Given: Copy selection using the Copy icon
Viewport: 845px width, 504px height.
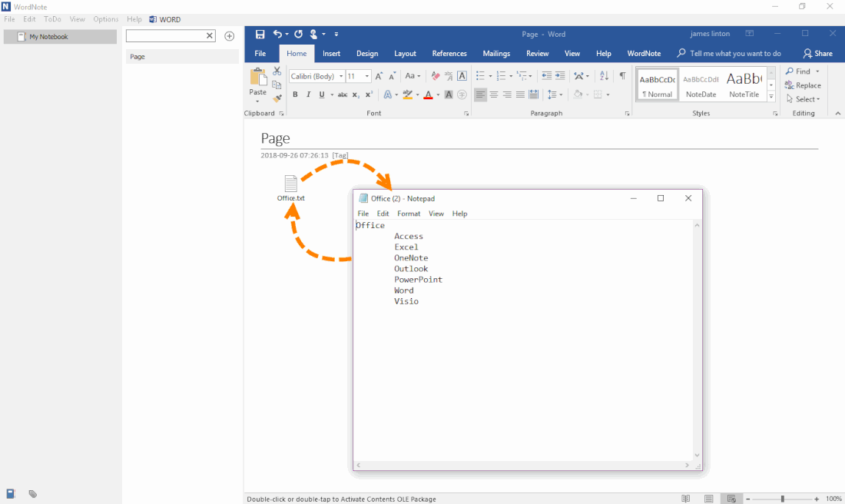Looking at the screenshot, I should pyautogui.click(x=277, y=85).
